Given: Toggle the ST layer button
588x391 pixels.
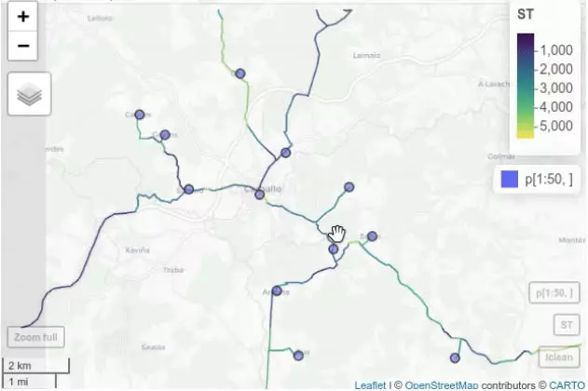Looking at the screenshot, I should (567, 325).
